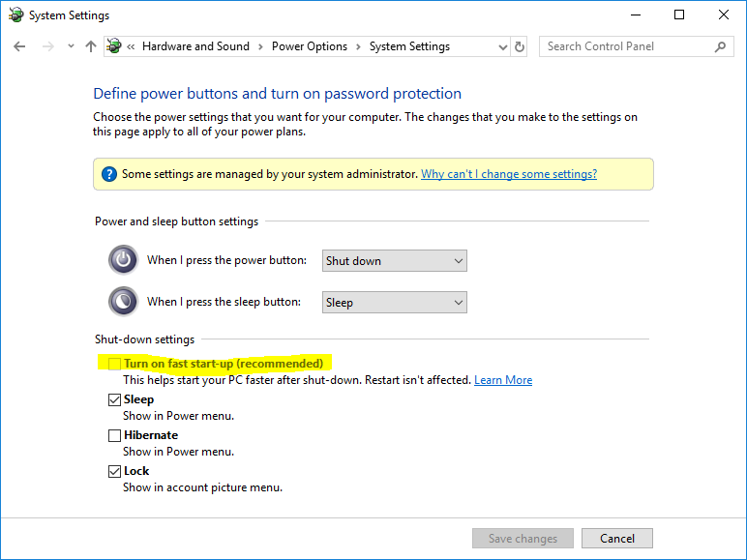Click the sleep button moon icon

click(x=123, y=302)
